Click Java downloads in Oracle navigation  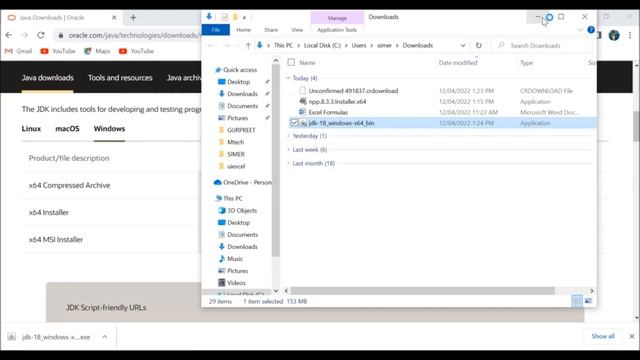point(48,78)
